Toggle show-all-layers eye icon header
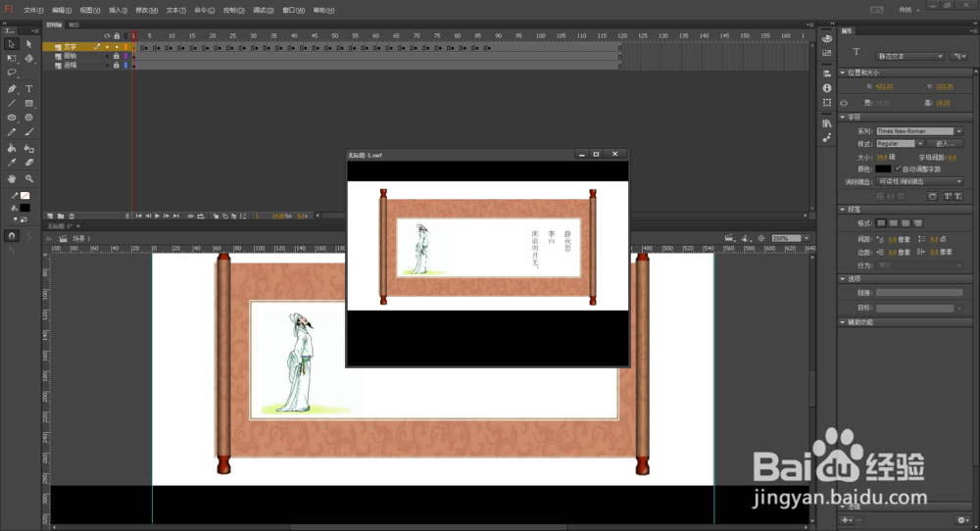 [x=107, y=36]
